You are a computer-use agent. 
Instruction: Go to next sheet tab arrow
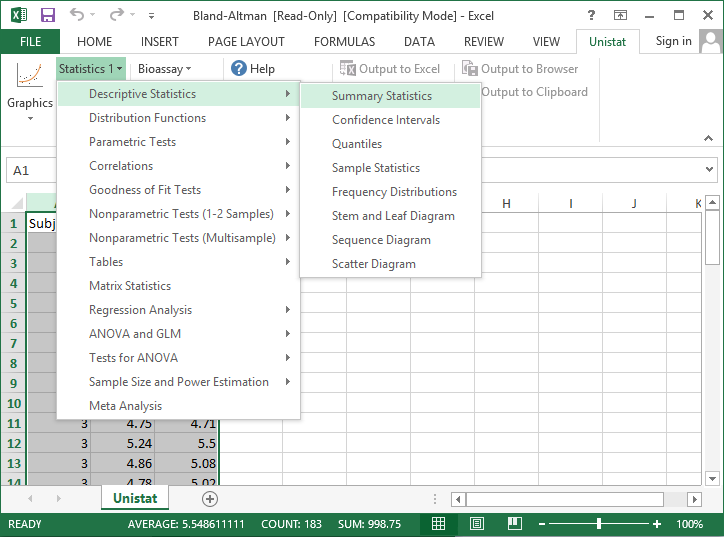point(59,499)
